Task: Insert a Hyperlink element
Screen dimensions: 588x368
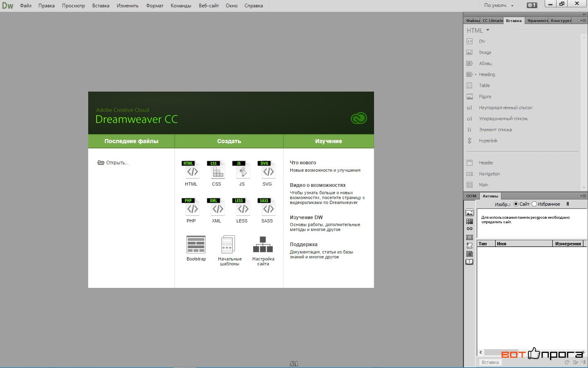Action: pyautogui.click(x=482, y=141)
